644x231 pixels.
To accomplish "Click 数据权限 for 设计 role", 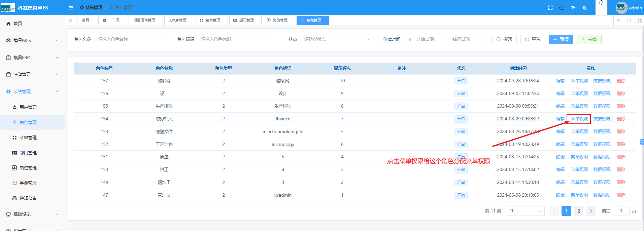I will point(602,93).
